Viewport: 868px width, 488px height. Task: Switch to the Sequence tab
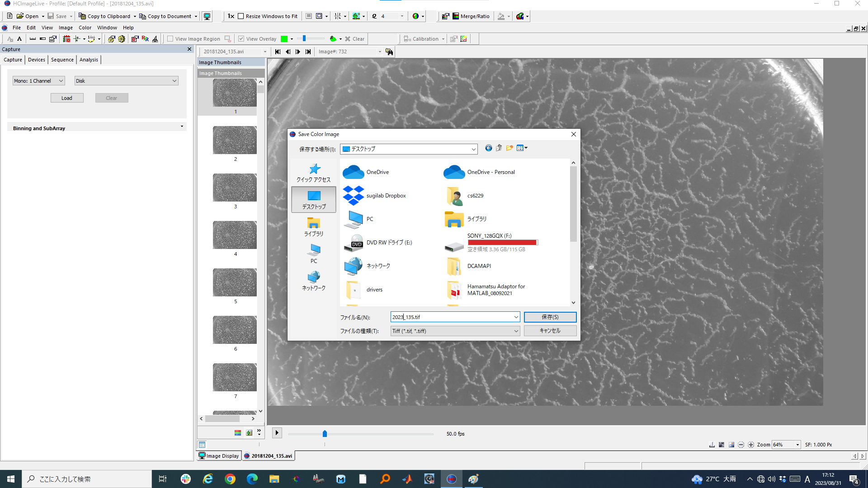coord(62,60)
